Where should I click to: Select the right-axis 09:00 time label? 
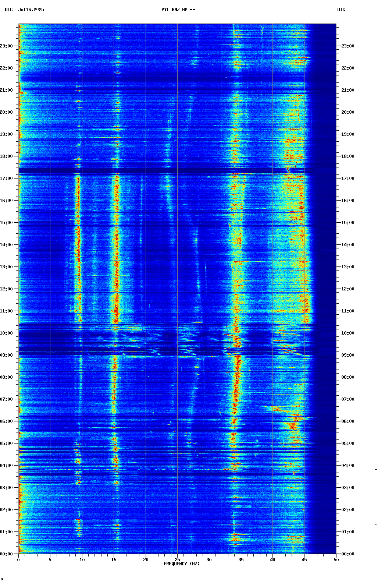(348, 355)
